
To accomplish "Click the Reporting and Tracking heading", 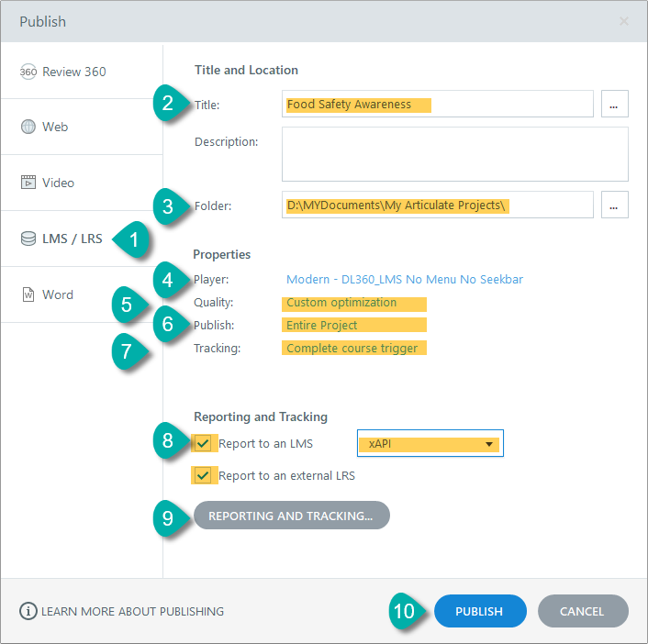I will (x=261, y=416).
